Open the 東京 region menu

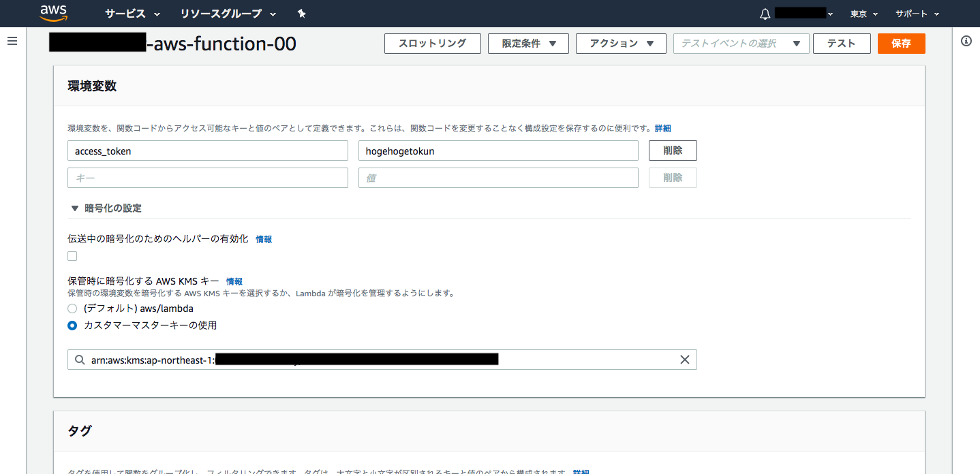[864, 14]
